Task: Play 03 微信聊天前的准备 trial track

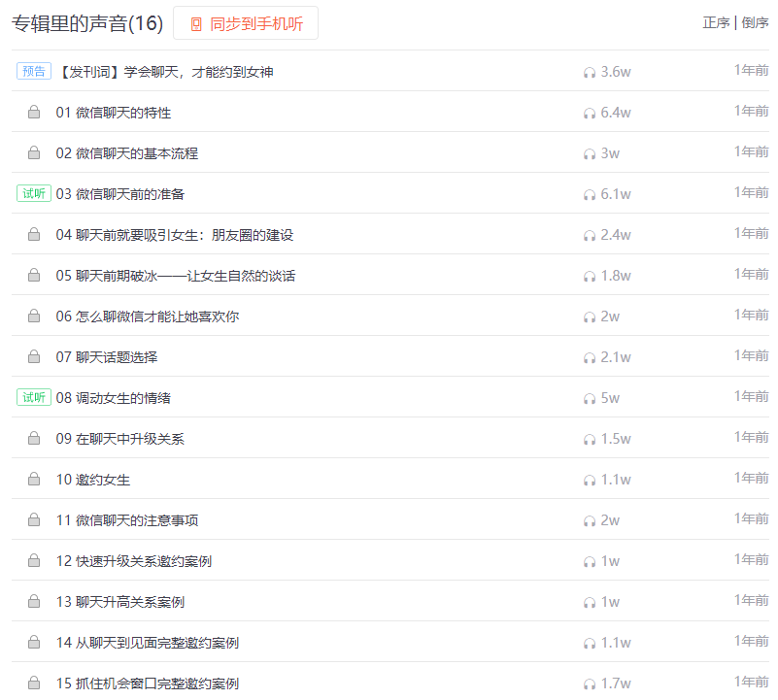Action: (120, 194)
